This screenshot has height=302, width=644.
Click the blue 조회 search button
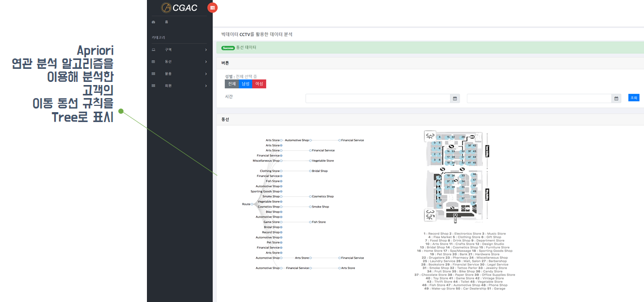[634, 98]
